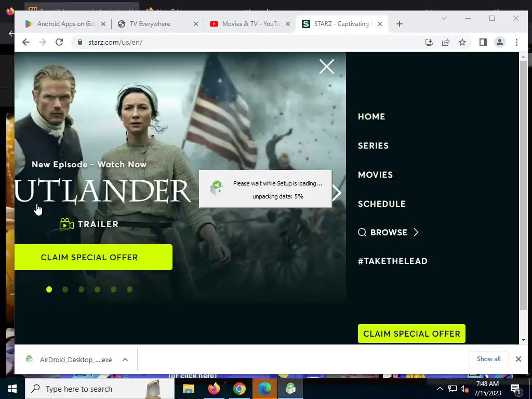Viewport: 532px width, 399px height.
Task: Close the TV Everywhere tab
Action: pos(196,24)
